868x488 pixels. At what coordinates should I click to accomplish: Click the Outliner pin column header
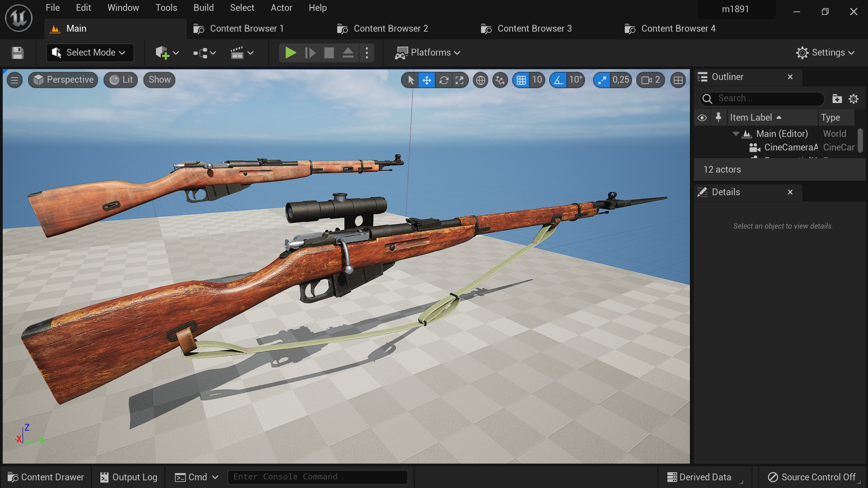718,117
